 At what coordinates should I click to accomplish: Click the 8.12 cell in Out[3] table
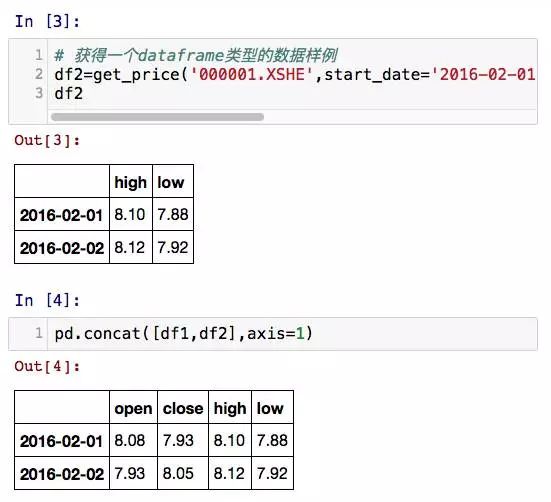click(x=131, y=247)
